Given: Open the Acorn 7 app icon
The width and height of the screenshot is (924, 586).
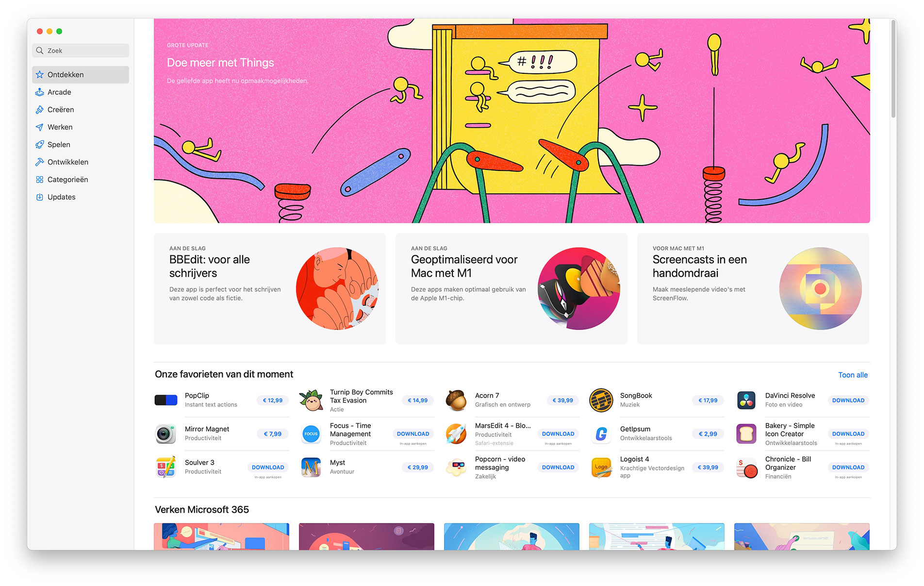Looking at the screenshot, I should (x=456, y=401).
